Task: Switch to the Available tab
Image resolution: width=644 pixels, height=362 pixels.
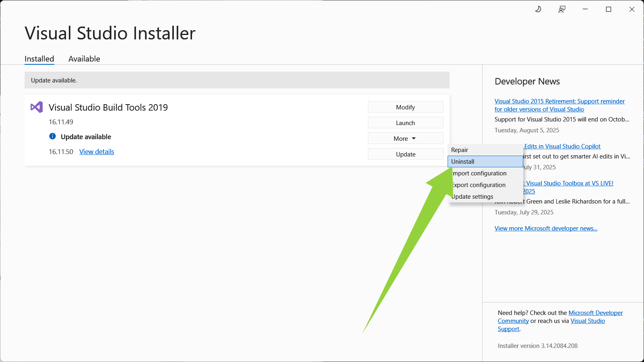Action: (x=84, y=59)
